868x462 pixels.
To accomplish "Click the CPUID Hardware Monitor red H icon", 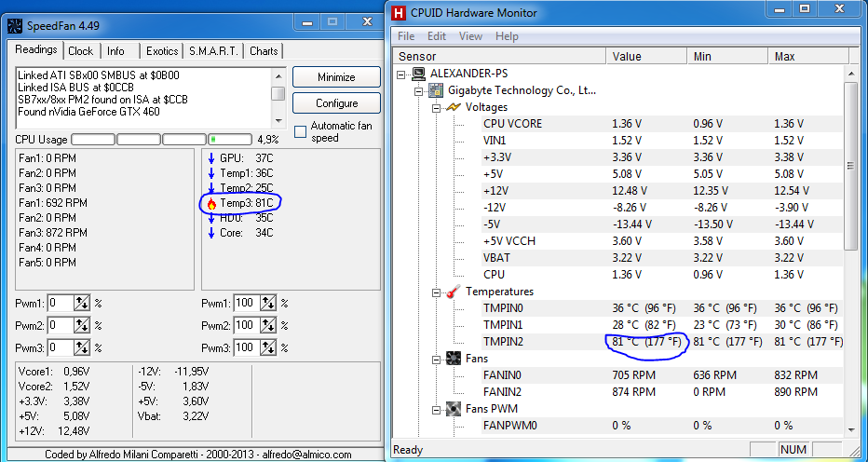I will click(x=398, y=13).
